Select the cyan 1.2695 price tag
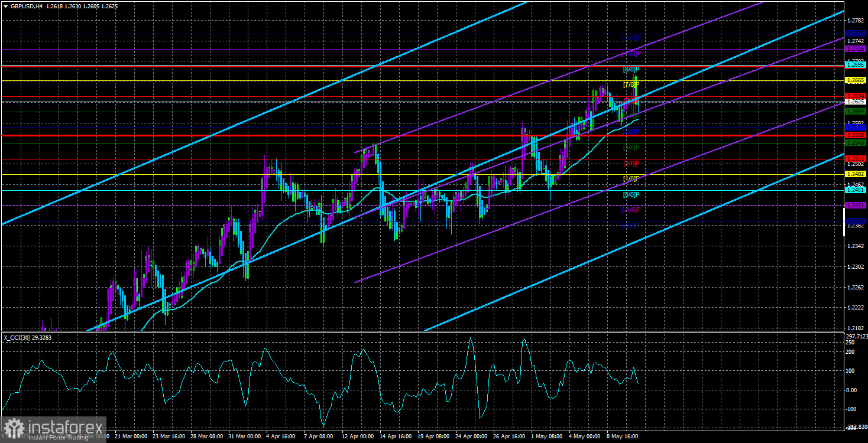Image resolution: width=868 pixels, height=443 pixels. point(856,66)
